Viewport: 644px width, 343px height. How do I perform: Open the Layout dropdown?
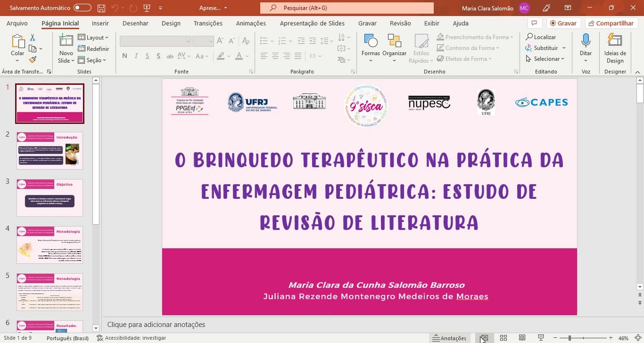tap(93, 37)
